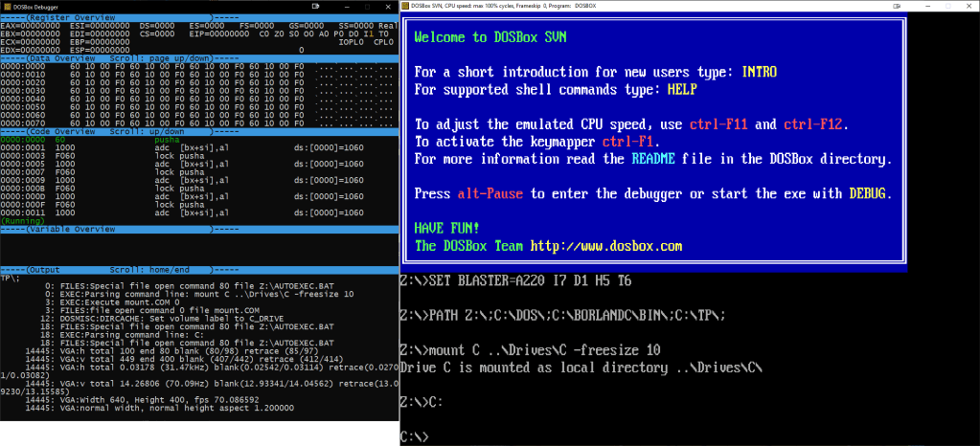Image resolution: width=980 pixels, height=446 pixels.
Task: Click the red ctrl-F12 shortcut text
Action: pos(813,124)
